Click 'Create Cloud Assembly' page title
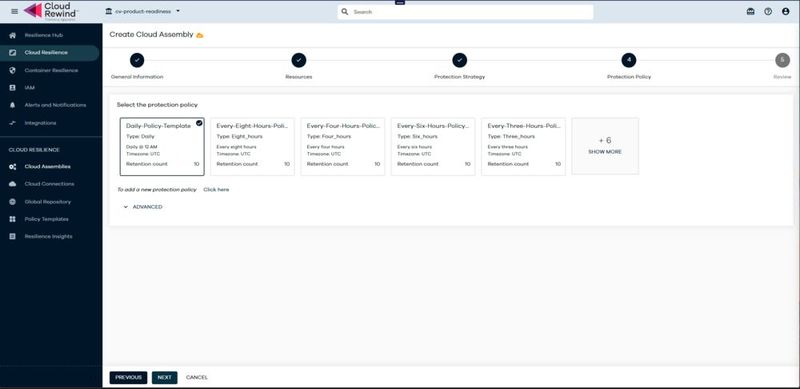Image resolution: width=800 pixels, height=389 pixels. pos(152,35)
